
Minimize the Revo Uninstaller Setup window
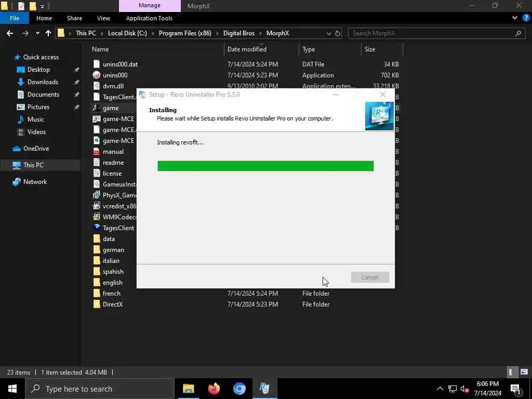tap(336, 95)
